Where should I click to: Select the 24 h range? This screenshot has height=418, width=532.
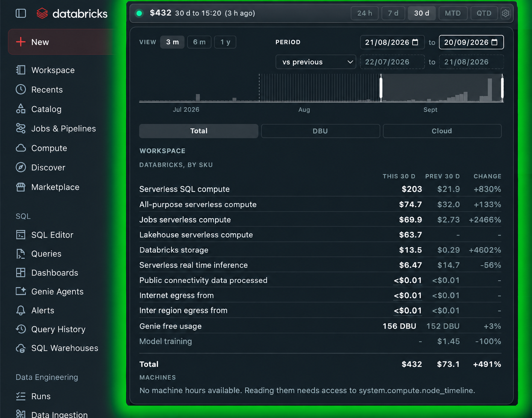tap(365, 13)
